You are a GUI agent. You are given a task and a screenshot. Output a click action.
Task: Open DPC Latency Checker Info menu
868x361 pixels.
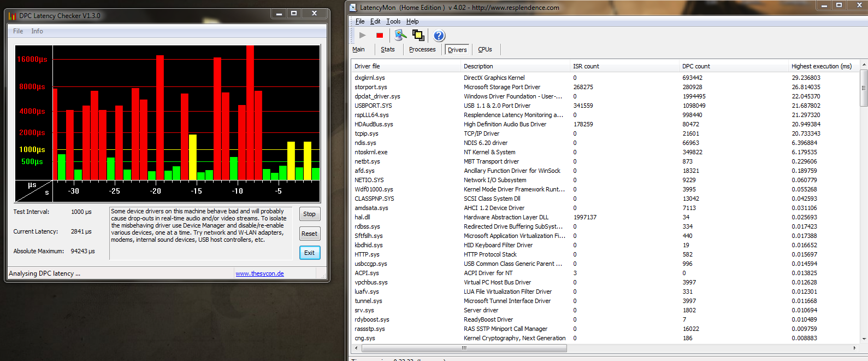click(x=37, y=31)
